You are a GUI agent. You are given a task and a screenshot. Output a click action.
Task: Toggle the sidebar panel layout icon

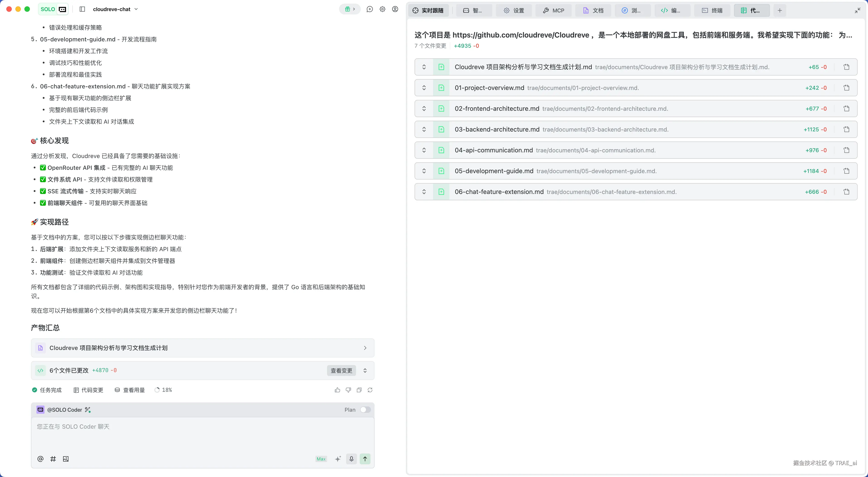[x=82, y=9]
